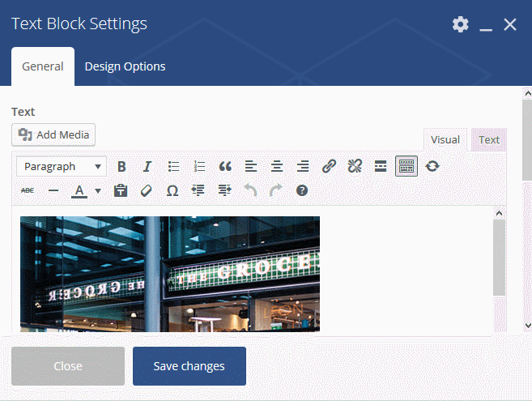Image resolution: width=532 pixels, height=401 pixels.
Task: Click the panel scrollbar down arrow
Action: tap(528, 326)
